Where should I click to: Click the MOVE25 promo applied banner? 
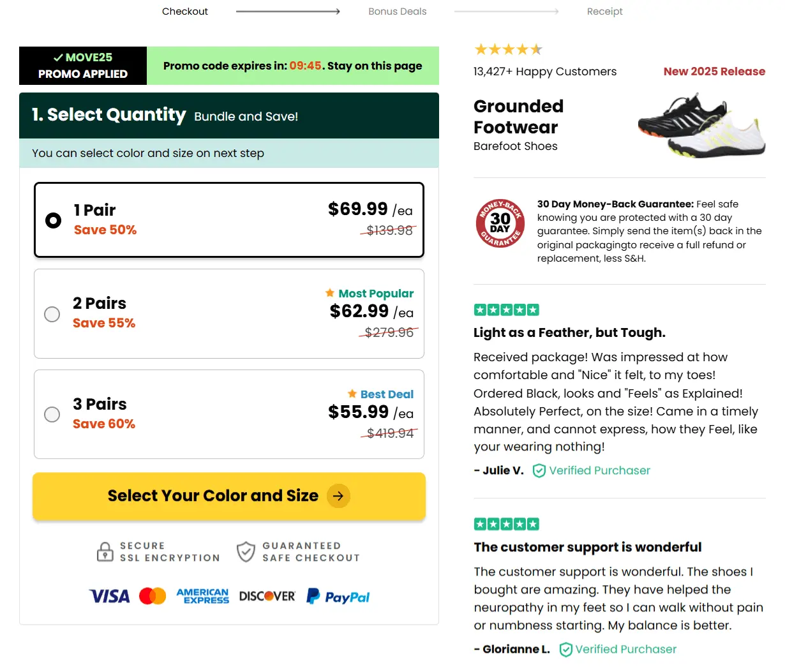[x=82, y=66]
